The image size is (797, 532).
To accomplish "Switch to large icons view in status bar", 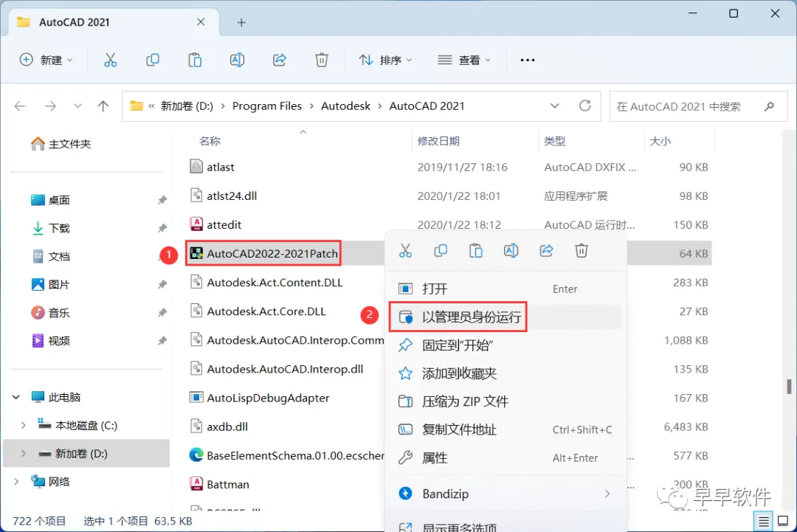I will coord(783,522).
